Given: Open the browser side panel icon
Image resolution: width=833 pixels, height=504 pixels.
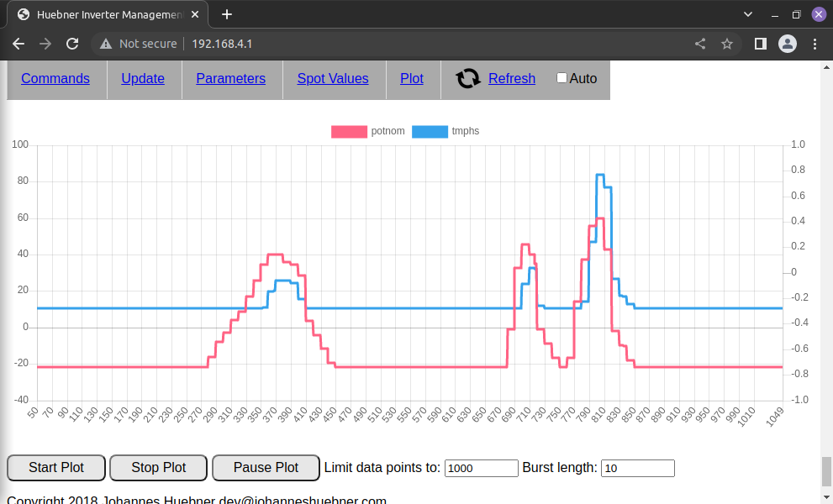Looking at the screenshot, I should (760, 44).
